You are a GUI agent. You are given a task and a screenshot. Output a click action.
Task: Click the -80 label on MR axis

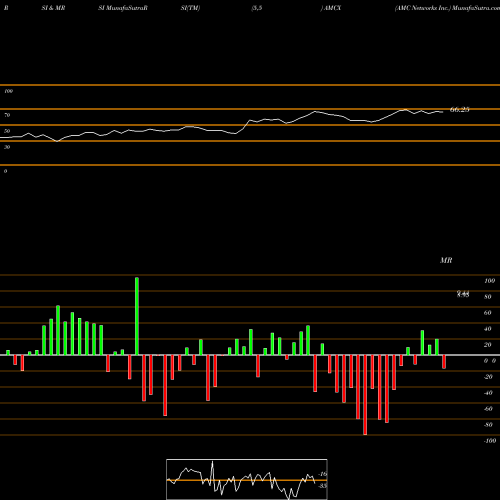pyautogui.click(x=488, y=425)
